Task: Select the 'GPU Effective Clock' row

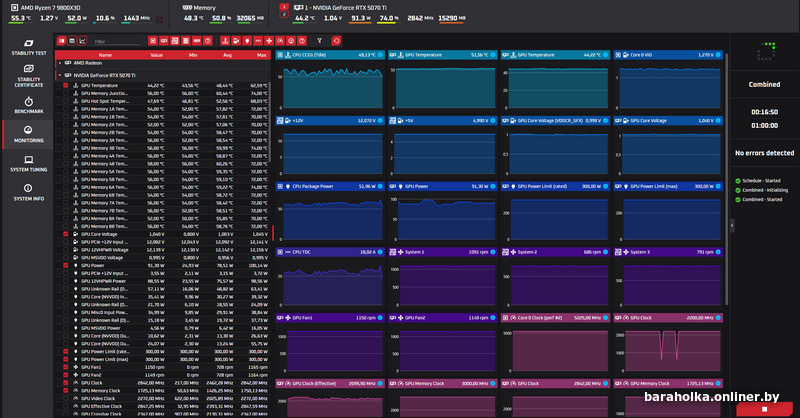Action: (x=162, y=406)
